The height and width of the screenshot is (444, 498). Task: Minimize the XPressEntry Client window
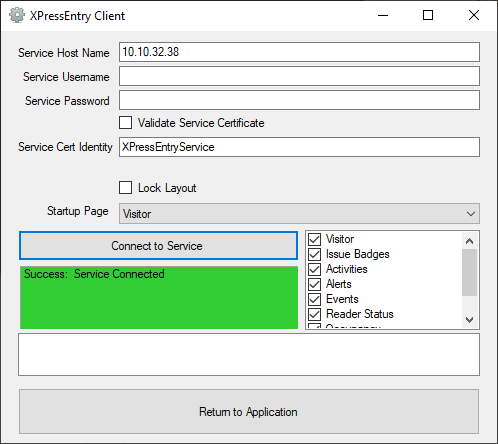pos(383,15)
